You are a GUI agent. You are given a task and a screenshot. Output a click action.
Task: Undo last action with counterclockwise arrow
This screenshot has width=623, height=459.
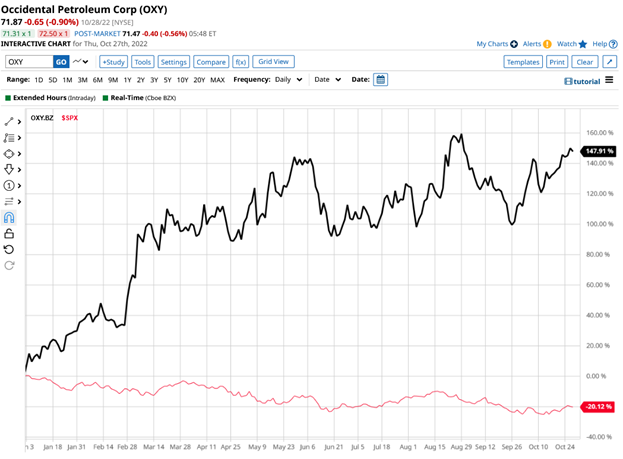(x=10, y=249)
